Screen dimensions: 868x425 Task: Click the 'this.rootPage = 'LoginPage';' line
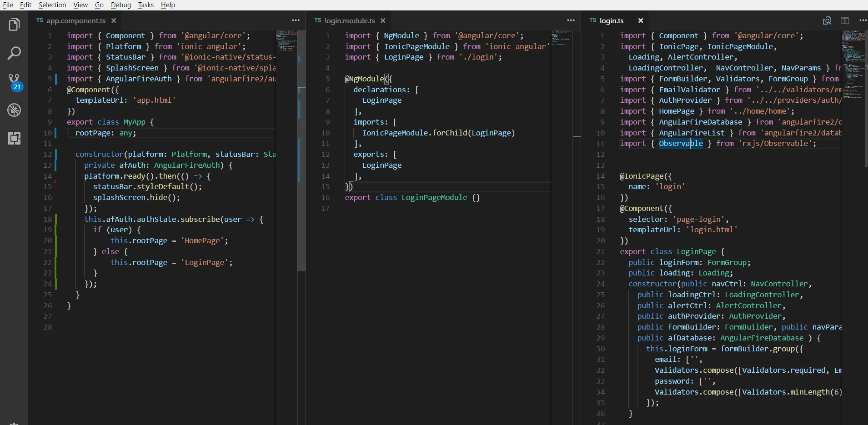click(171, 263)
